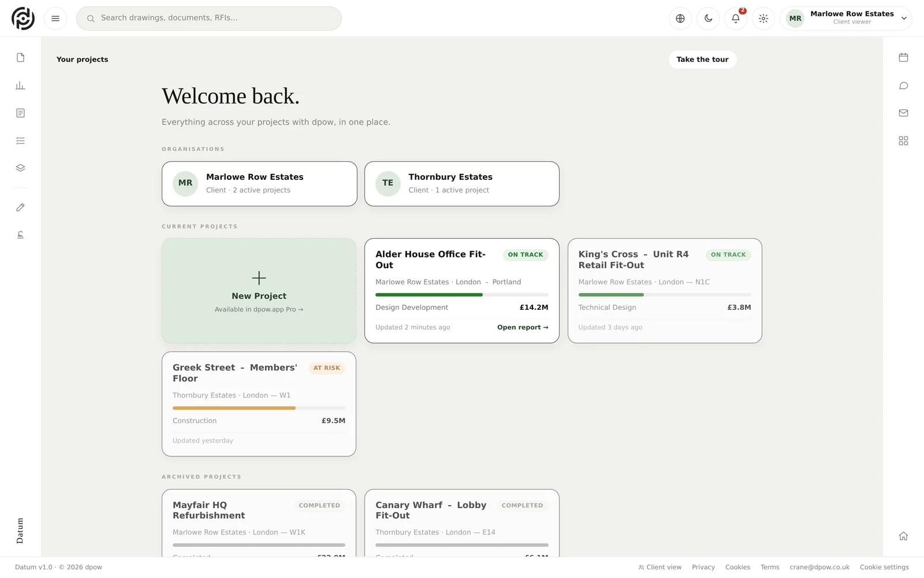This screenshot has height=578, width=924.
Task: Open the globe language icon
Action: click(680, 18)
